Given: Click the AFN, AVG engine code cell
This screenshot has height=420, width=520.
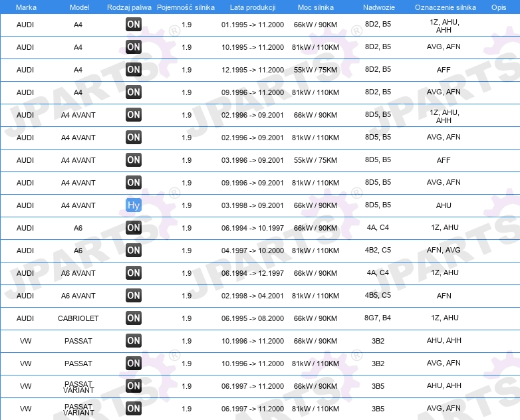Looking at the screenshot, I should click(x=444, y=250).
